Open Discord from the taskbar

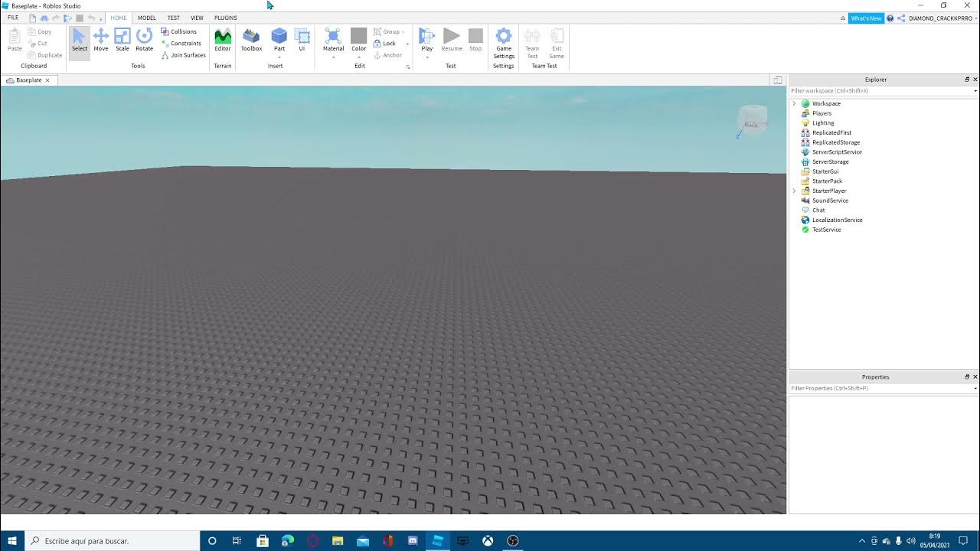tap(413, 540)
